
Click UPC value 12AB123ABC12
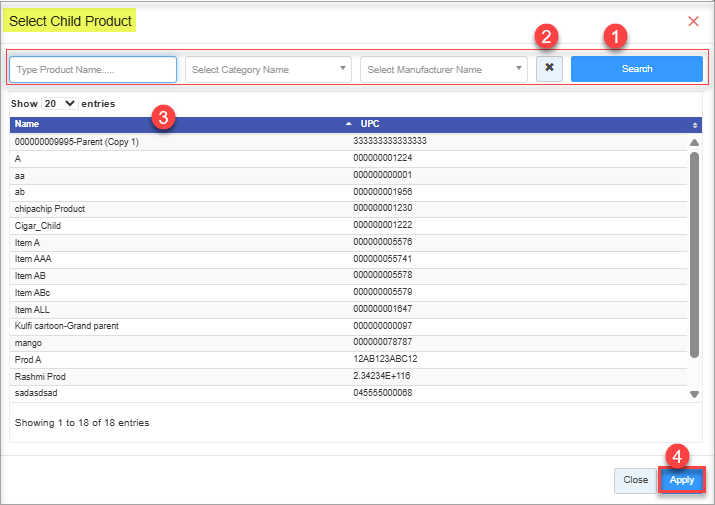click(385, 359)
